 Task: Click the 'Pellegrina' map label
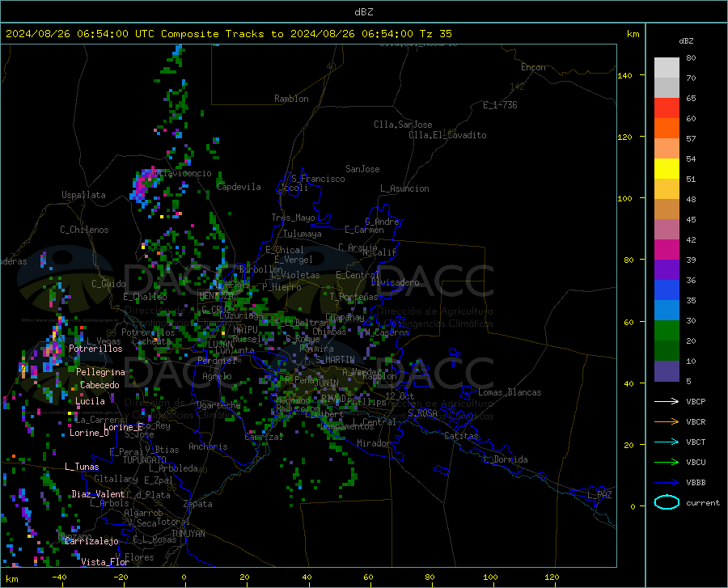click(x=100, y=372)
